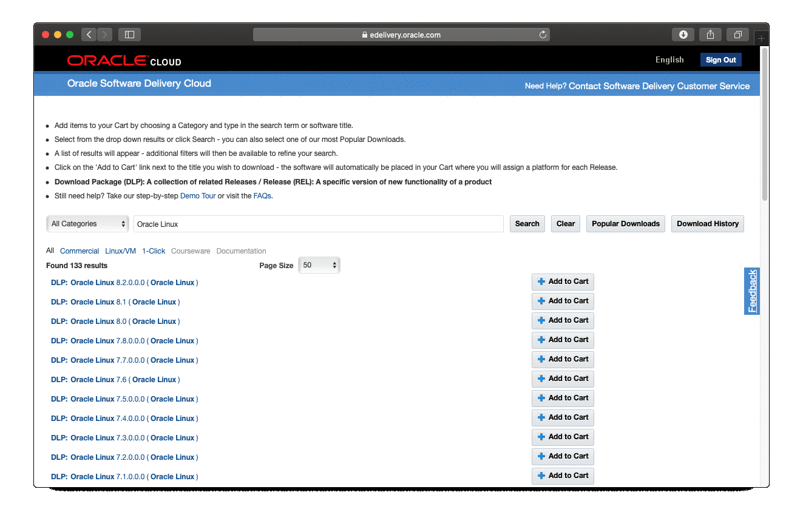Add Oracle Linux 7.4.0.0.0 to cart
The image size is (803, 532).
pos(563,418)
